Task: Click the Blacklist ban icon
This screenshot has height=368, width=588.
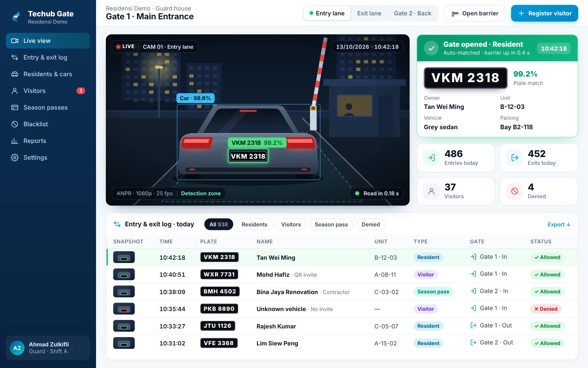Action: pos(15,124)
